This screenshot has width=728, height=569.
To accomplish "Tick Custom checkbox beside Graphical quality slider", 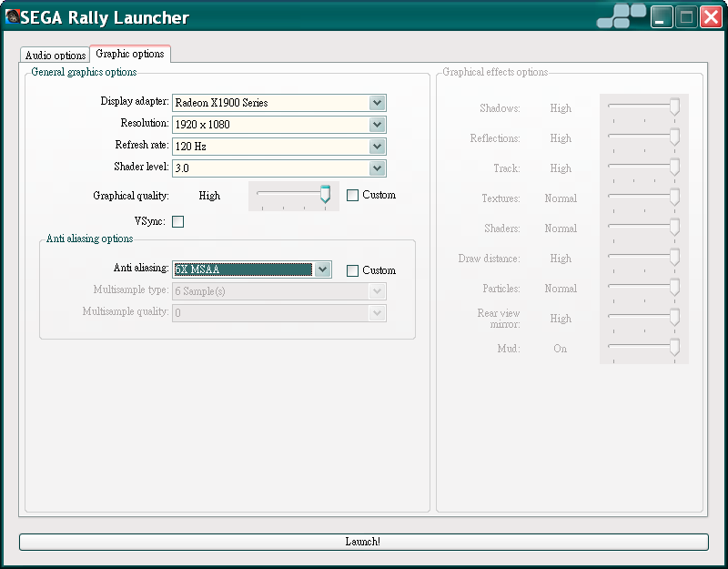I will pos(353,195).
